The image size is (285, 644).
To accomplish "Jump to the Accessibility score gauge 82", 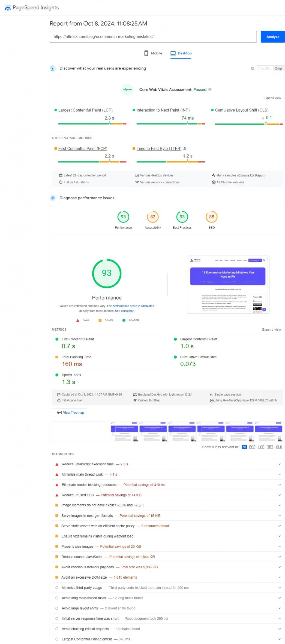I will tap(153, 217).
